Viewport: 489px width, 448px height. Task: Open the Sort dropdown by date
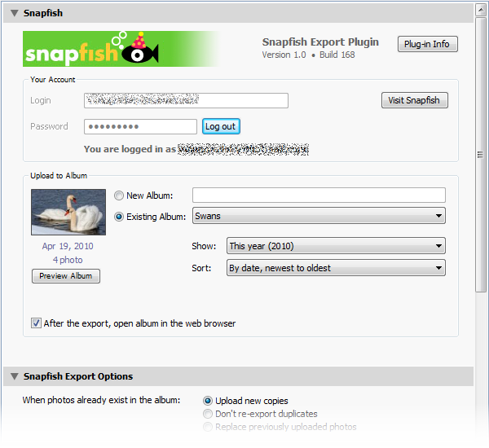point(336,268)
